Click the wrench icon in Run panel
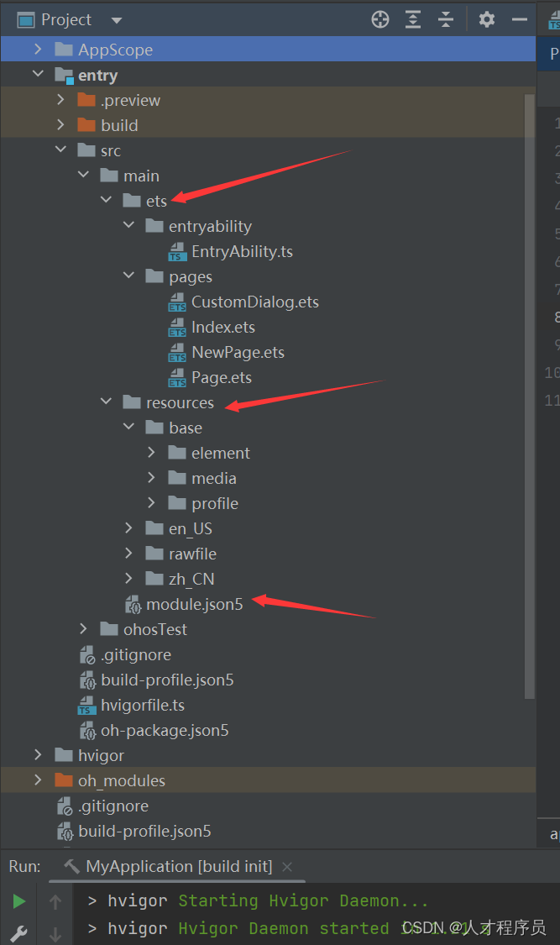This screenshot has width=560, height=945. 18,932
